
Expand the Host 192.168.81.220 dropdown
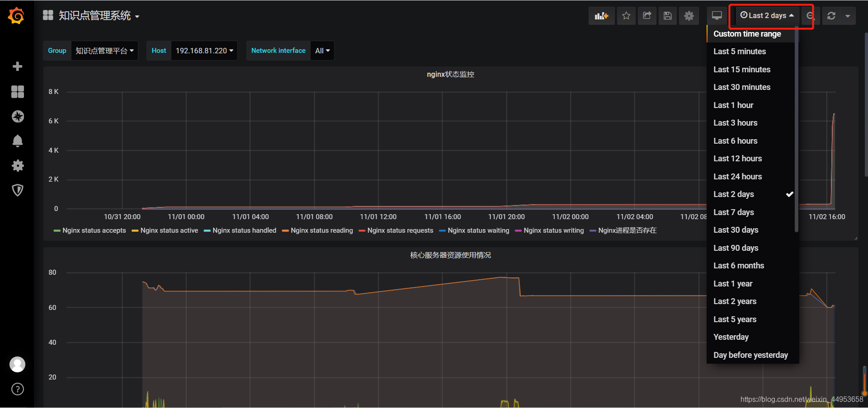tap(204, 51)
